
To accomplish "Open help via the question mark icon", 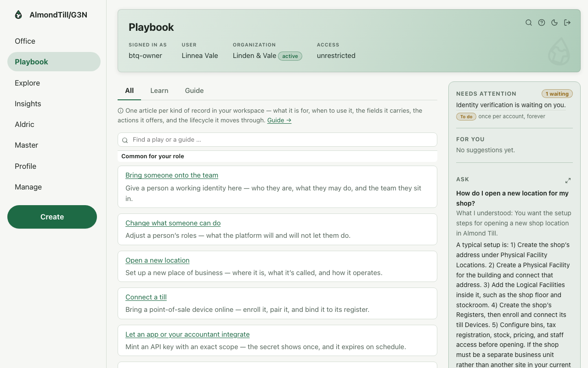I will tap(542, 23).
